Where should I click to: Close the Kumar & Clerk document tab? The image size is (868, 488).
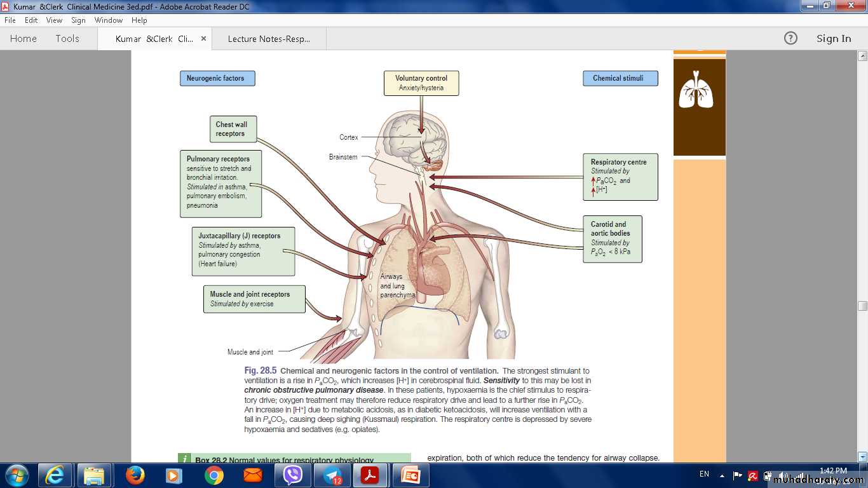coord(203,38)
